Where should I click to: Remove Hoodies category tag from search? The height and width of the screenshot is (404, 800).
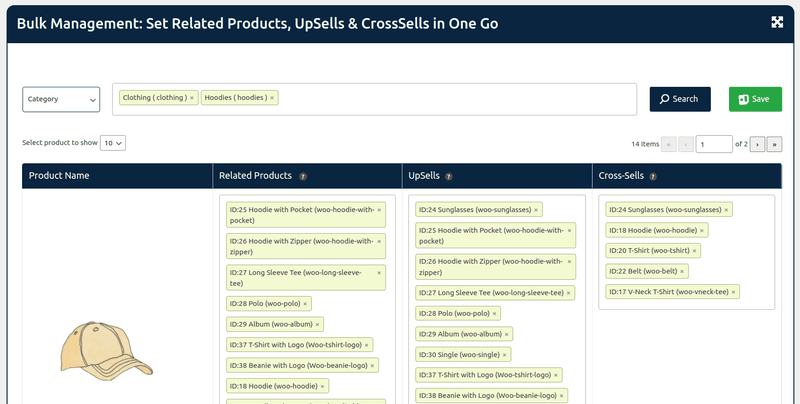pos(272,98)
